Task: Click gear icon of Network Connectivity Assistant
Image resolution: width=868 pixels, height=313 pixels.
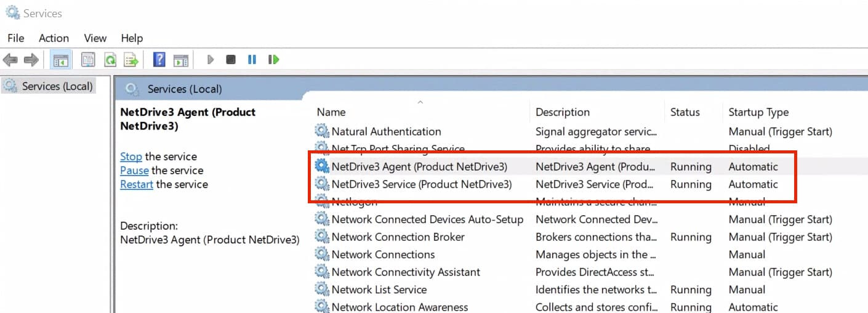Action: [322, 272]
